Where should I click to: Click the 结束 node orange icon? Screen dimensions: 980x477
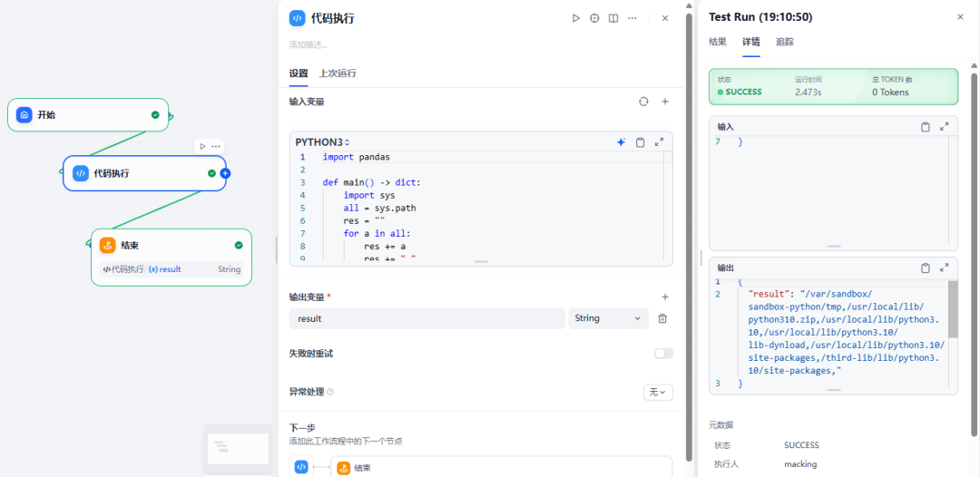click(x=107, y=246)
